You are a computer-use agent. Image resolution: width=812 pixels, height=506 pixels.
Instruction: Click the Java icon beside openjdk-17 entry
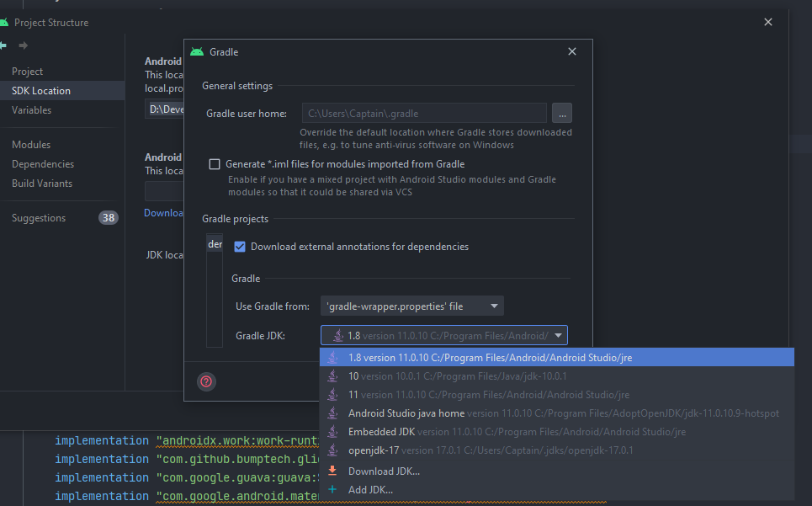(332, 450)
